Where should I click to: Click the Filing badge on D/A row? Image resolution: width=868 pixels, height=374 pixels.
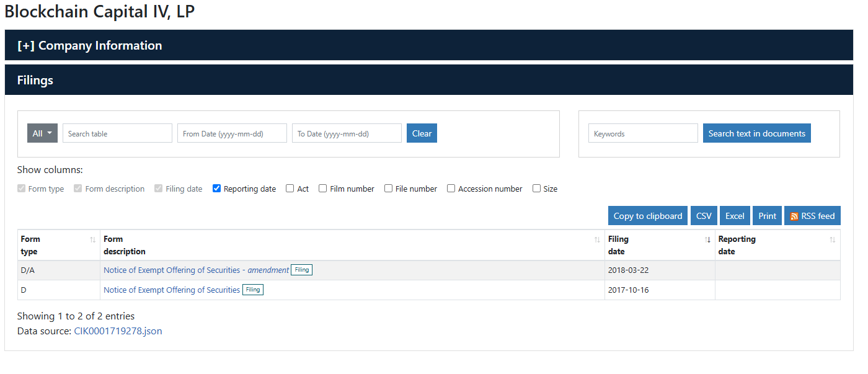[x=301, y=270]
